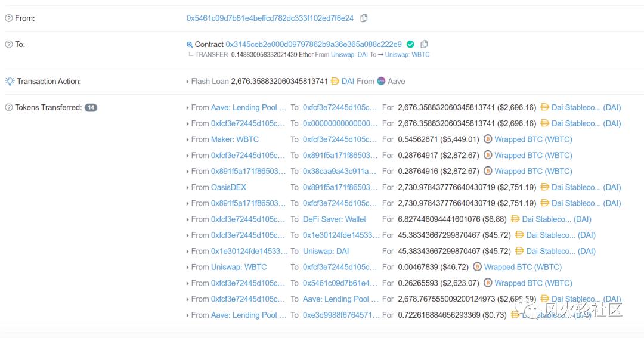Click the magnifier icon before Contract
644x338 pixels.
point(190,45)
